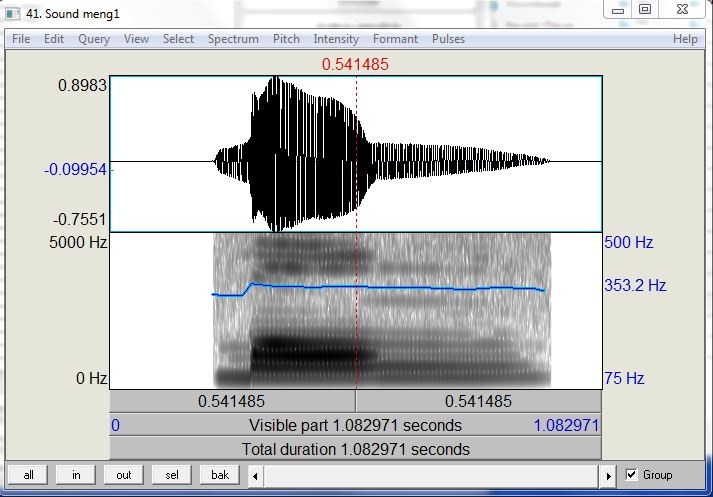Play the right 0.541485 segment bar
Image resolution: width=713 pixels, height=497 pixels.
click(478, 401)
